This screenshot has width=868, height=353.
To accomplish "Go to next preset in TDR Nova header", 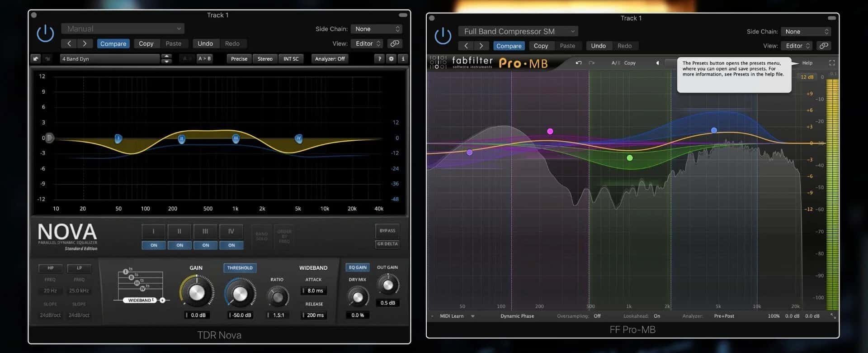I will 85,43.
